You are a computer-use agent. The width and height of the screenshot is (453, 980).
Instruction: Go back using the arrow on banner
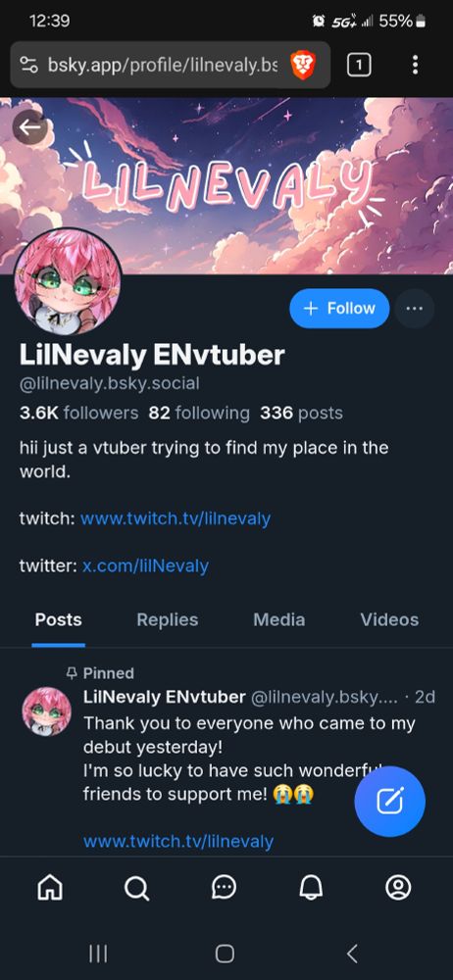pyautogui.click(x=29, y=127)
